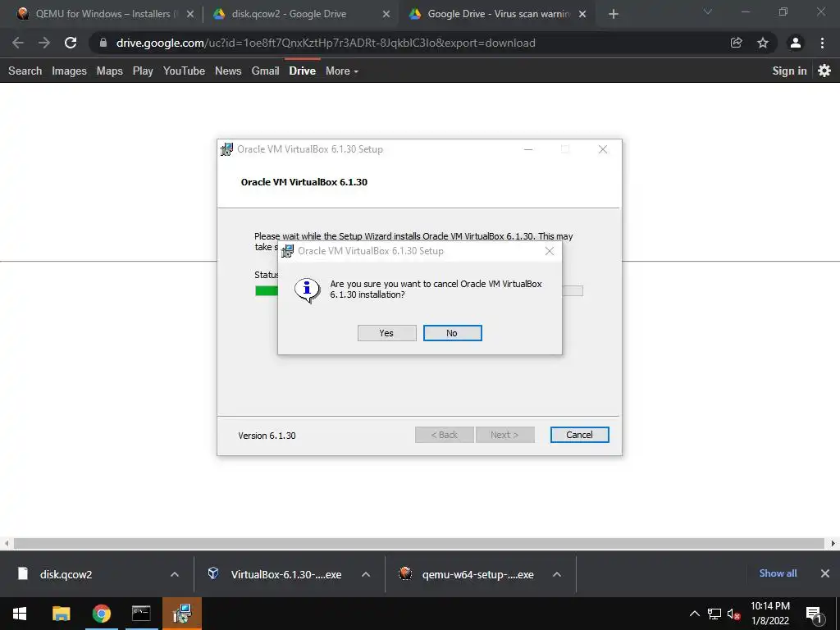Close the VirtualBox Setup wizard window

click(x=603, y=149)
